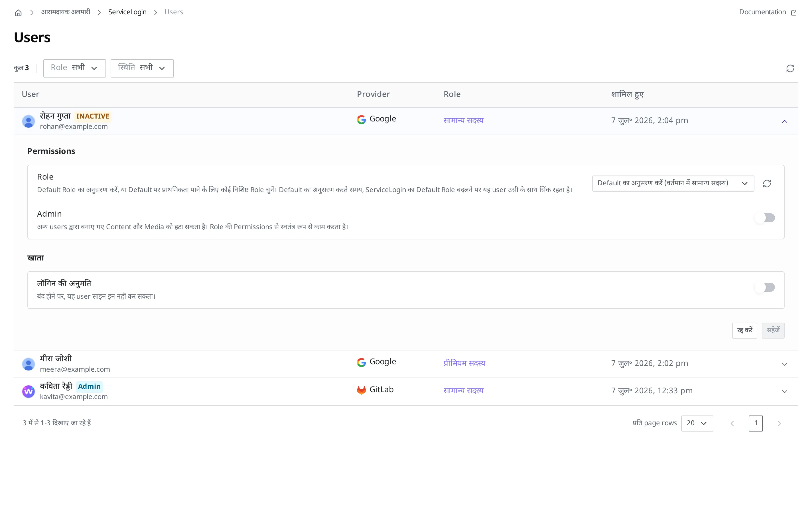812x513 pixels.
Task: Toggle the Admin permission switch
Action: [765, 218]
